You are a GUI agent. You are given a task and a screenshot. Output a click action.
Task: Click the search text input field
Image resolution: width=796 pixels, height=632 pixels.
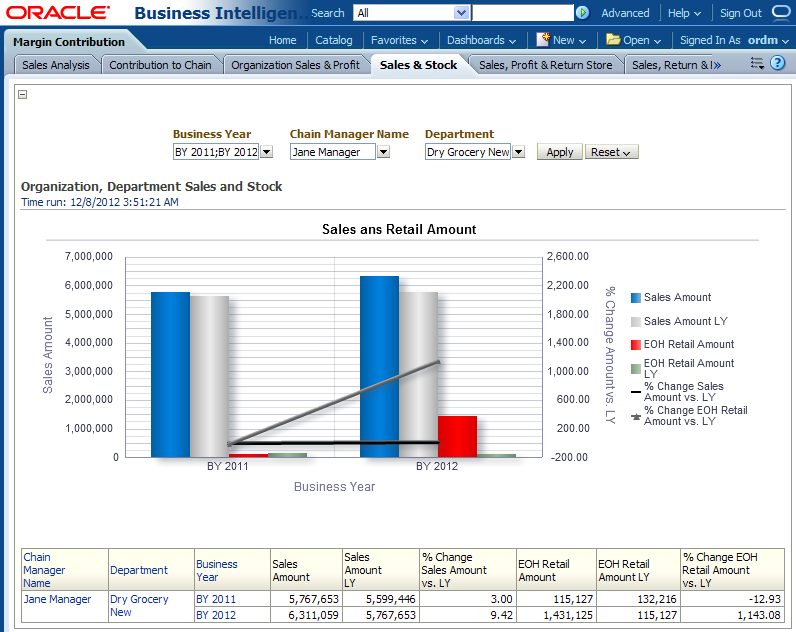tap(522, 13)
